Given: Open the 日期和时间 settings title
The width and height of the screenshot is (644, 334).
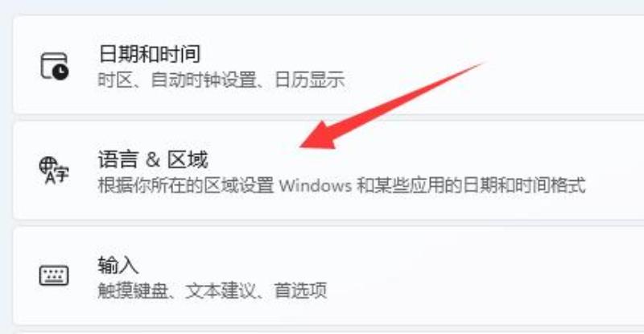Looking at the screenshot, I should pyautogui.click(x=150, y=54).
